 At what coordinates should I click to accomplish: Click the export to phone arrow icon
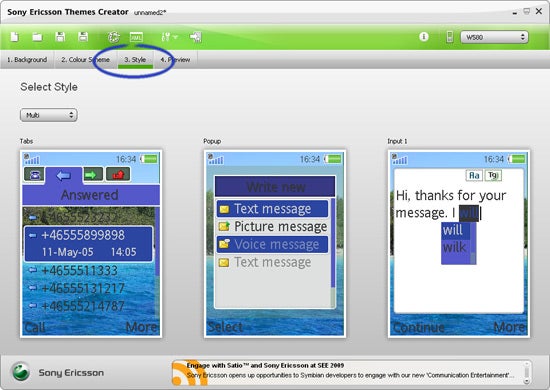196,37
